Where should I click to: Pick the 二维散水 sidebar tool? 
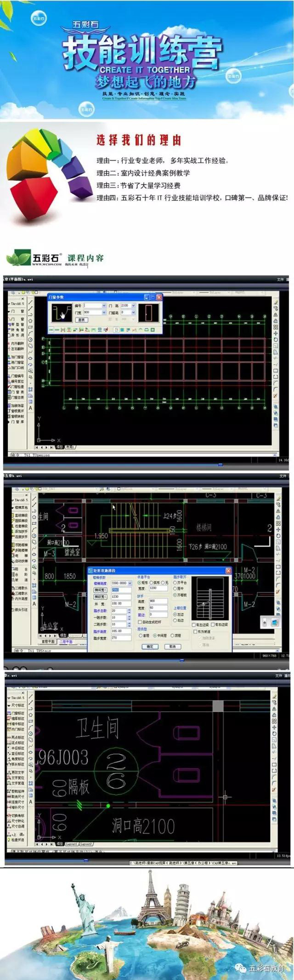pyautogui.click(x=21, y=588)
